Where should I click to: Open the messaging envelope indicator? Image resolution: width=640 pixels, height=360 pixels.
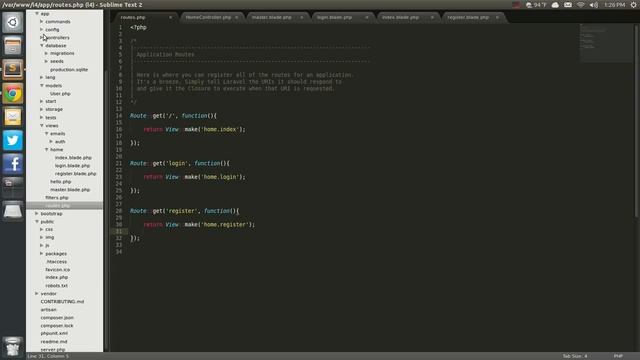[568, 5]
